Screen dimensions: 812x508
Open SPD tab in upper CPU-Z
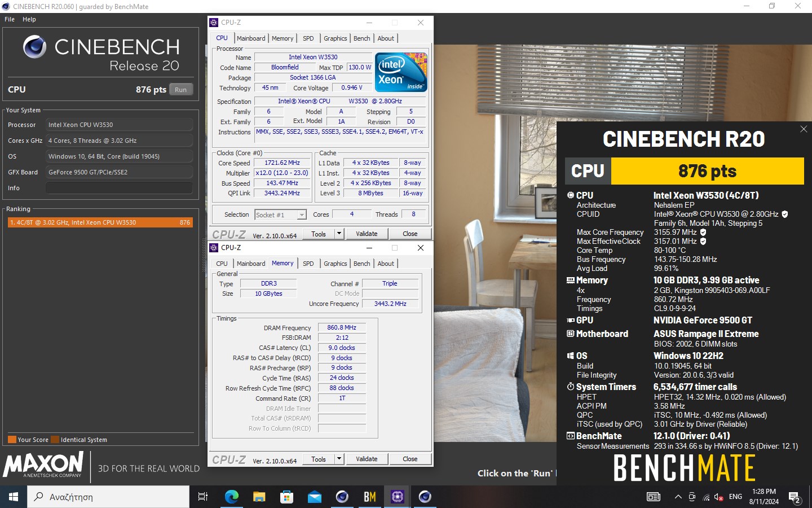pos(308,38)
